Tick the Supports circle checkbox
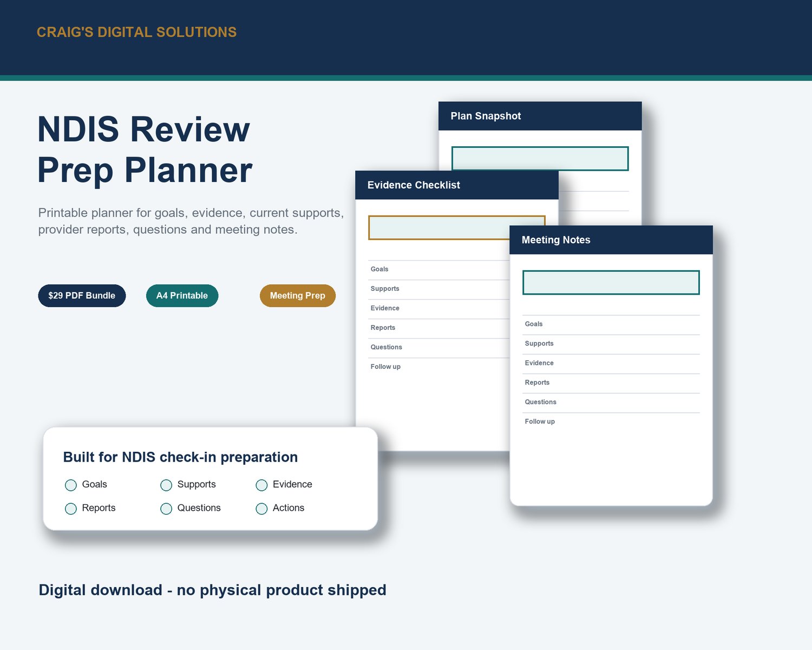Screen dimensions: 812x650 166,485
